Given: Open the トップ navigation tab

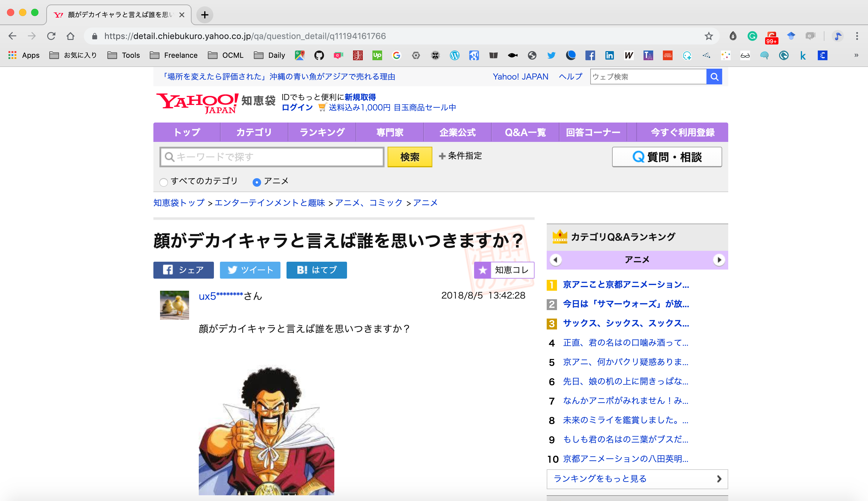Looking at the screenshot, I should click(186, 132).
